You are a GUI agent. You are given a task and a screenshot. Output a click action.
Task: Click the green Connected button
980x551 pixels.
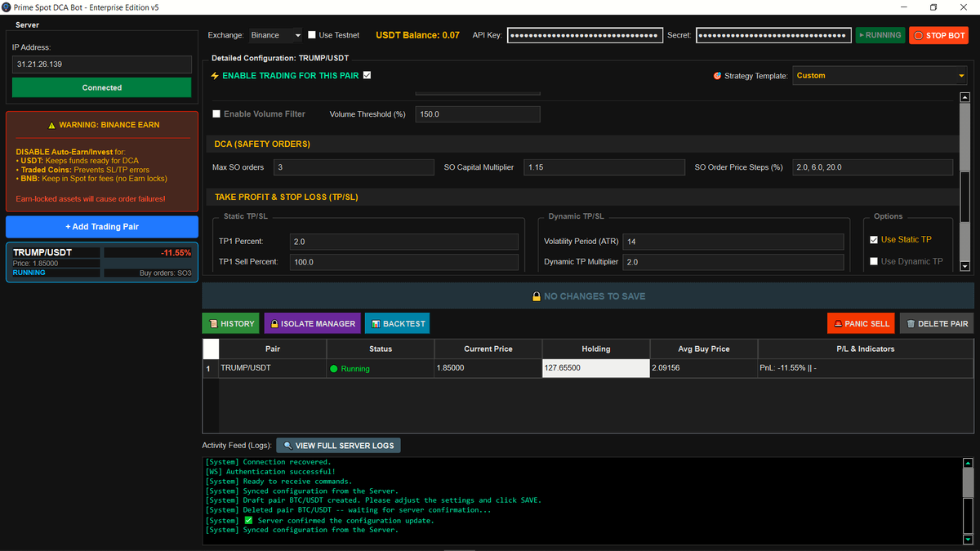(x=102, y=87)
